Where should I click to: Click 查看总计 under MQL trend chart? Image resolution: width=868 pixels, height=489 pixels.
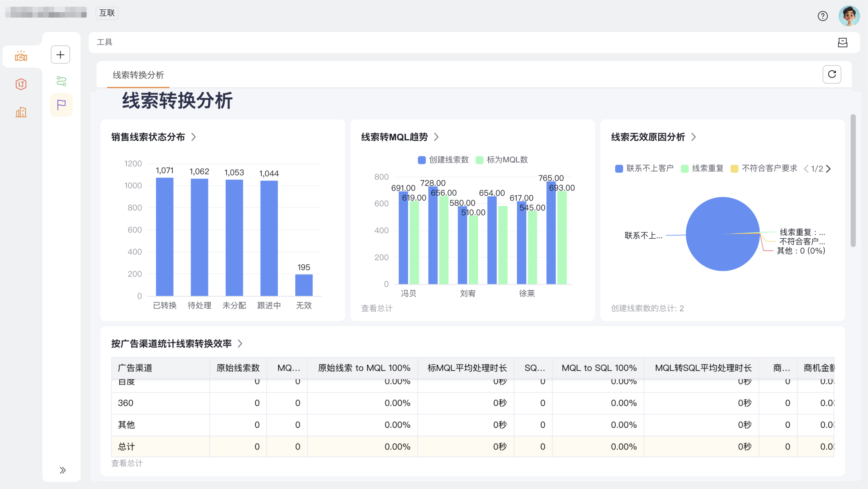[x=376, y=308]
